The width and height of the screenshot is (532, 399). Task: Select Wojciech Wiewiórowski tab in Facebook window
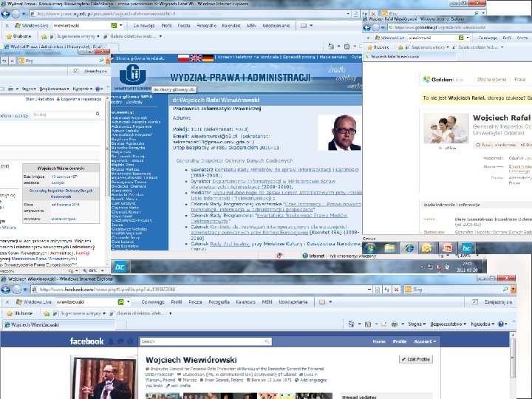click(x=59, y=324)
